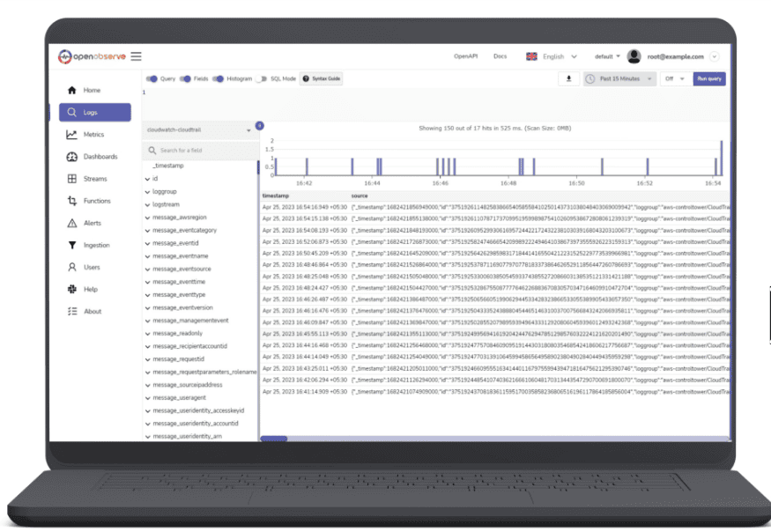Screen dimensions: 771x532
Task: Click the Ingestion funnel icon
Action: (71, 245)
